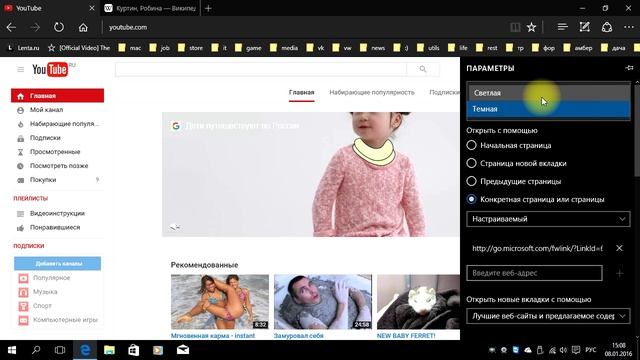Open the share icon in Edge toolbar

pos(607,27)
